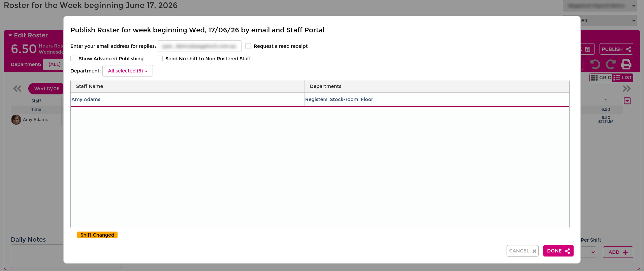Go to next week double-chevron
Viewport: 644px width, 271px height.
click(x=626, y=89)
